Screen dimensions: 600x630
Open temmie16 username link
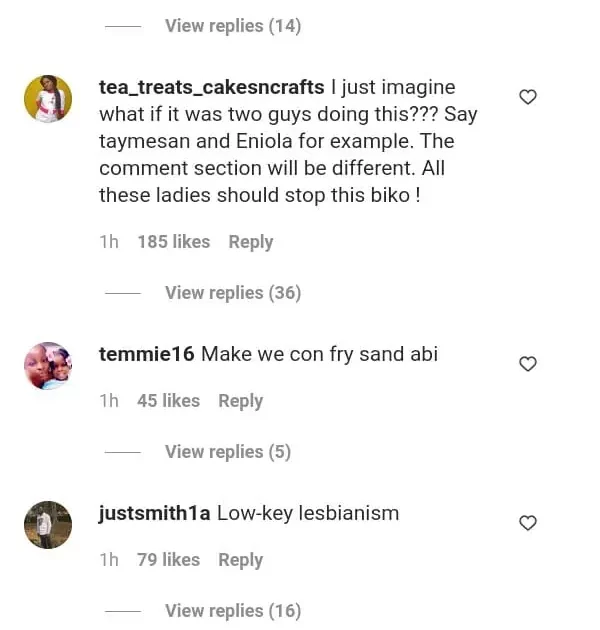pyautogui.click(x=147, y=354)
